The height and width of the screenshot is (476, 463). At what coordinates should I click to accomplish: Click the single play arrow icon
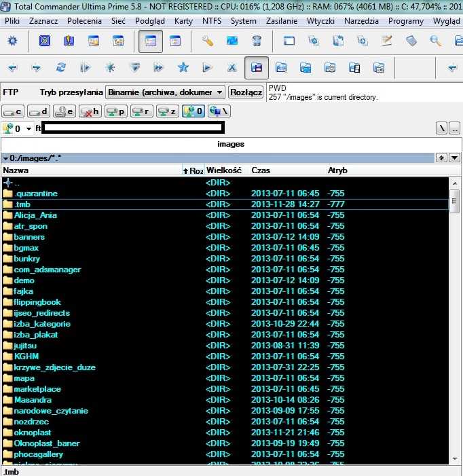click(x=208, y=67)
